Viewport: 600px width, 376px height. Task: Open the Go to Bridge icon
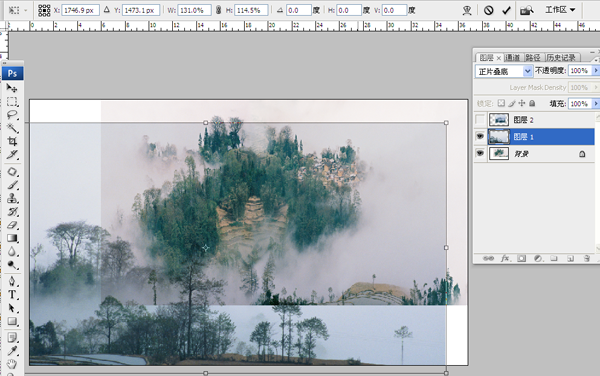click(x=527, y=10)
